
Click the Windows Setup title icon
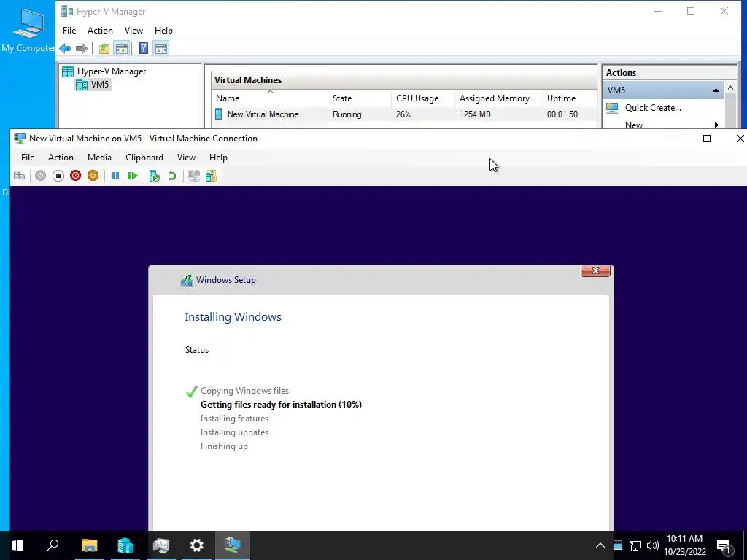click(187, 281)
